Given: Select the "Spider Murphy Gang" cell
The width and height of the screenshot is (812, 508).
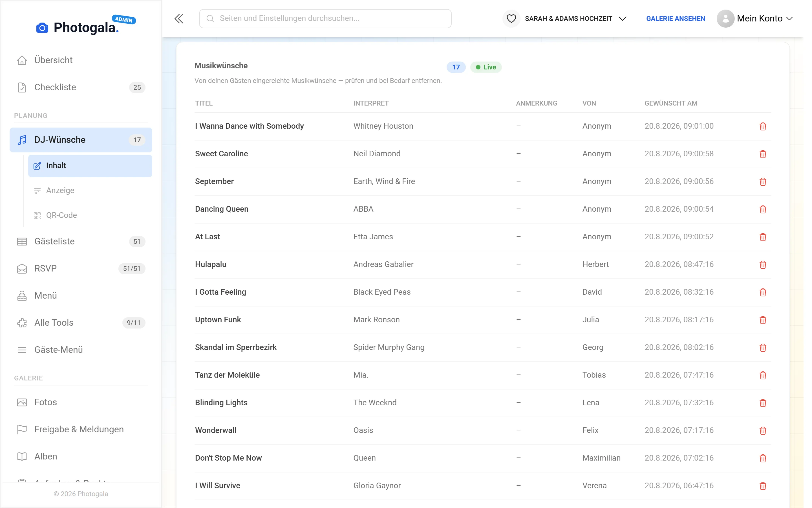Looking at the screenshot, I should click(x=389, y=347).
